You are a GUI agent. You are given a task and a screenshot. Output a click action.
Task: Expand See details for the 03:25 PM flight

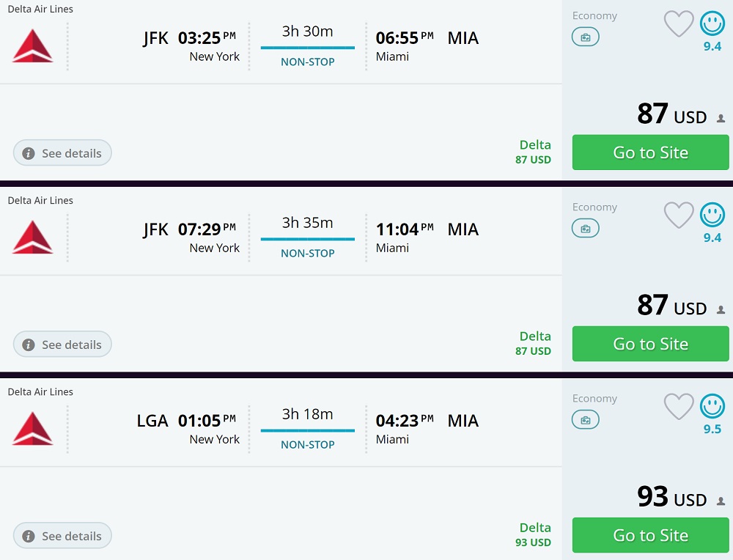[62, 153]
